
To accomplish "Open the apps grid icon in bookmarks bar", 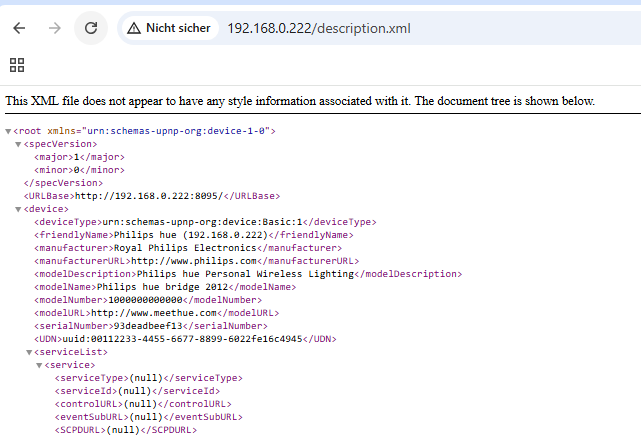I will click(17, 65).
